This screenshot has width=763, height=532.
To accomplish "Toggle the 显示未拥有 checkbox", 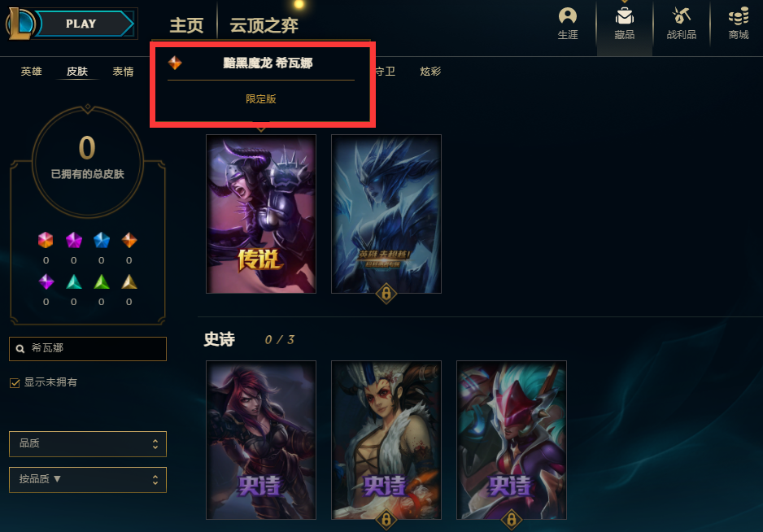I will point(15,383).
